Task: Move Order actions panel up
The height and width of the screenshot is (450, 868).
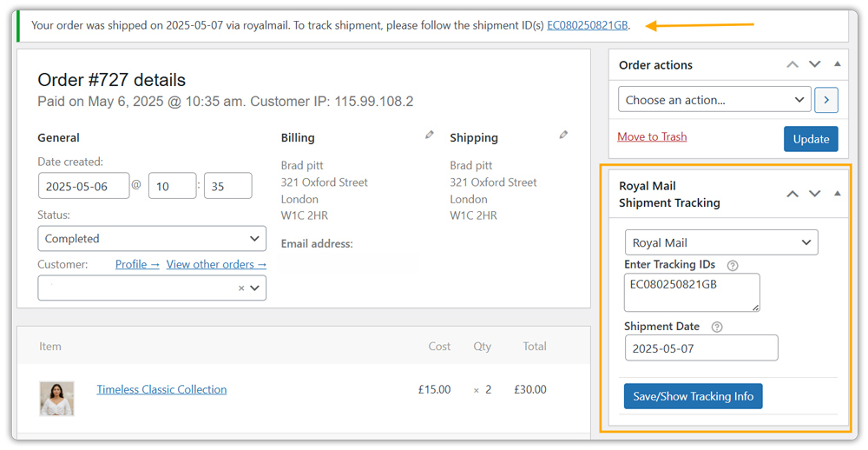Action: tap(792, 65)
